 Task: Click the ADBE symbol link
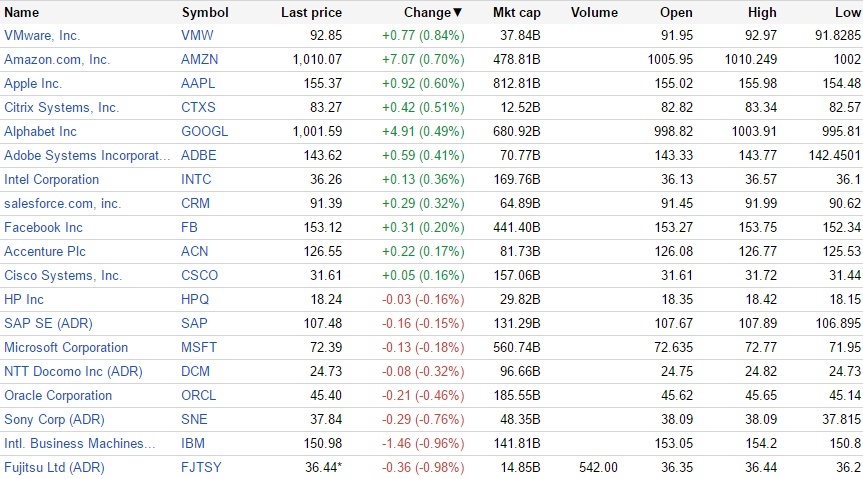pos(199,155)
